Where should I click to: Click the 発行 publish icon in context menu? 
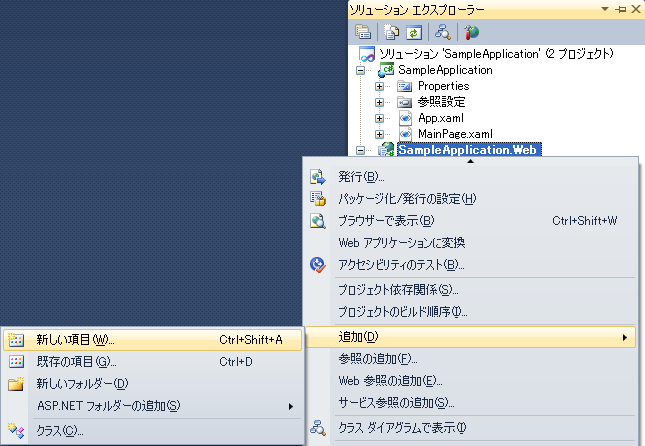pyautogui.click(x=318, y=177)
